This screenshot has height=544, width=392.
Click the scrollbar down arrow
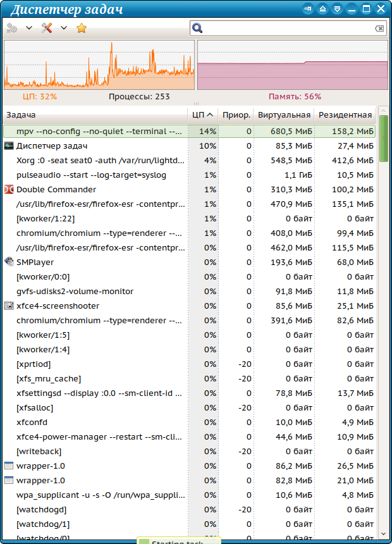click(x=383, y=534)
